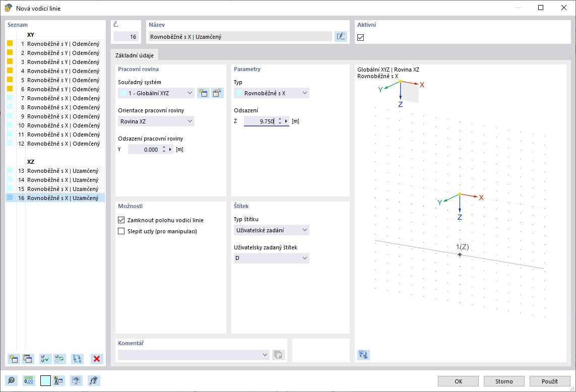Select list row 13 Uzamčený
Viewport: 576px width, 392px height.
tap(55, 170)
